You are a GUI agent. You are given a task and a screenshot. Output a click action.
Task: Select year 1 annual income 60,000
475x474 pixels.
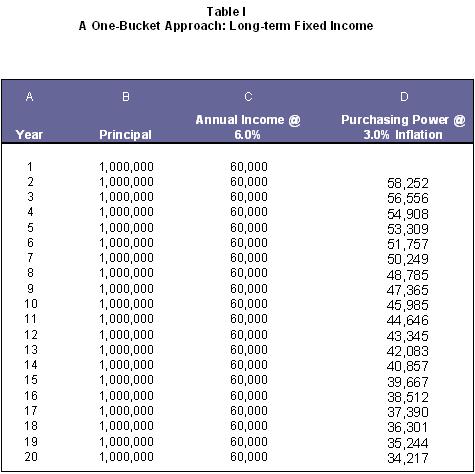249,167
